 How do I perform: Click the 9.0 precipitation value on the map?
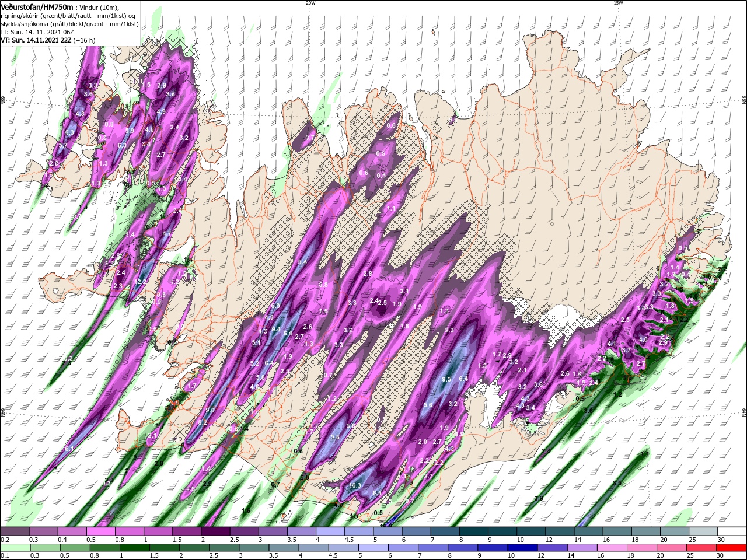pyautogui.click(x=210, y=410)
